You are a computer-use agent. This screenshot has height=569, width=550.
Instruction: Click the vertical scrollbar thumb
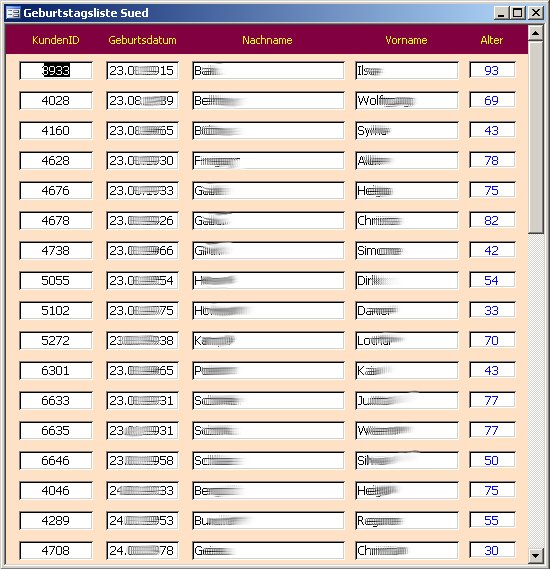coord(535,137)
